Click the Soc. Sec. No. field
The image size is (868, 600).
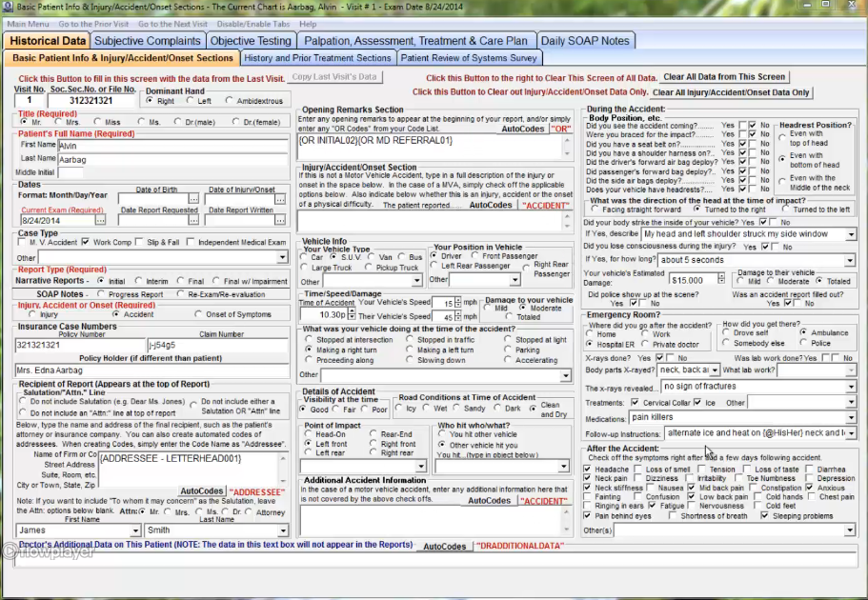[91, 101]
